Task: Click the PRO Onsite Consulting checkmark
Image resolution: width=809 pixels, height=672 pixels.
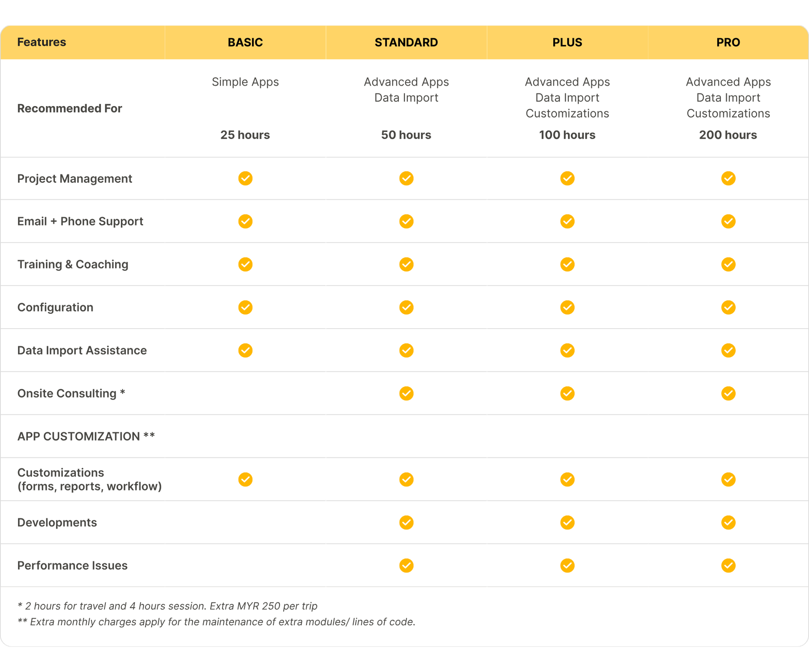Action: [x=728, y=393]
